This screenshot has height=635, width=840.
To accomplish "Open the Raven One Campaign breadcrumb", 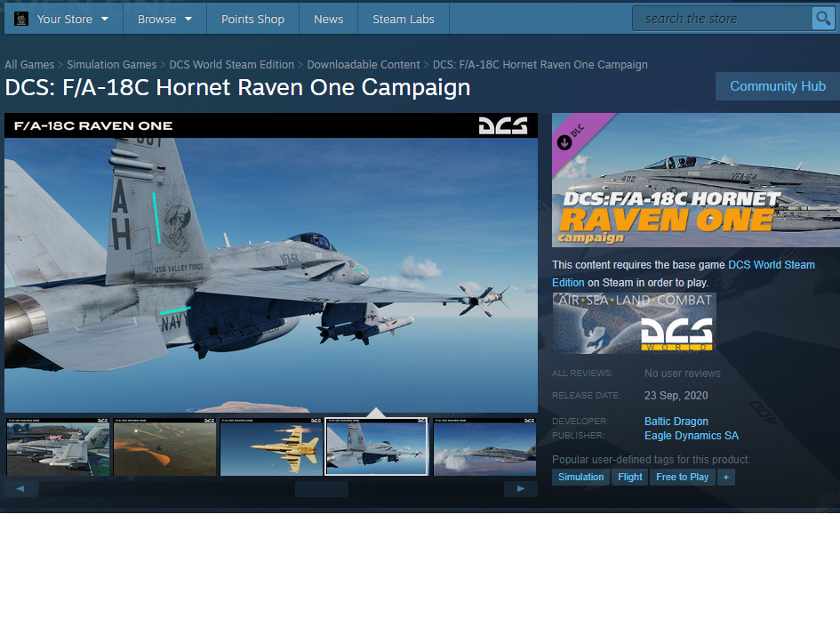I will pos(540,65).
